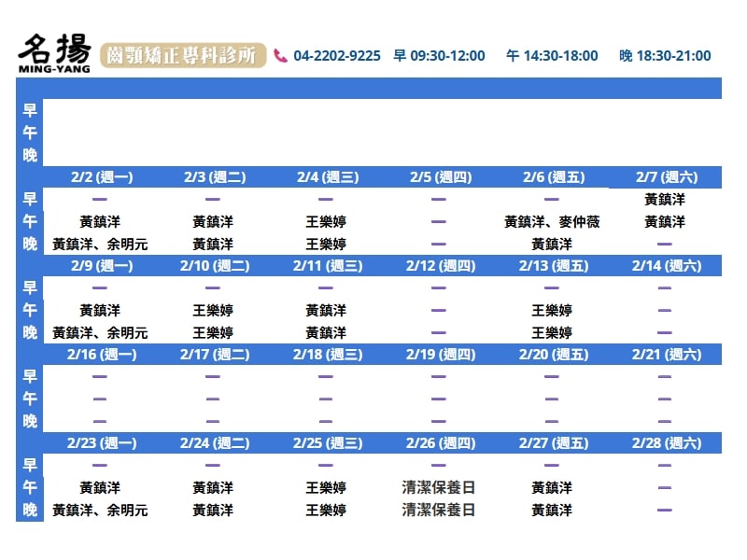Select 王樂婷 in the 2/4 afternoon slot
The height and width of the screenshot is (560, 747).
pos(326,222)
